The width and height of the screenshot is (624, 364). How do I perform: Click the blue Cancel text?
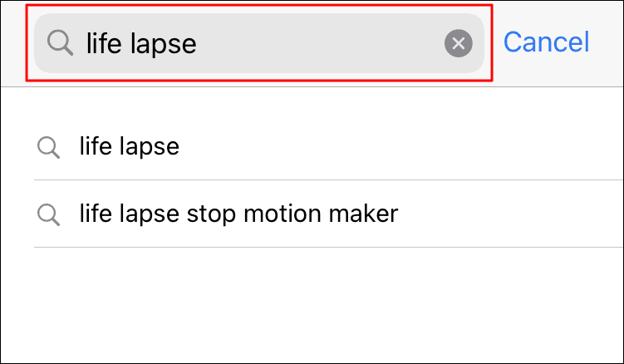[546, 42]
